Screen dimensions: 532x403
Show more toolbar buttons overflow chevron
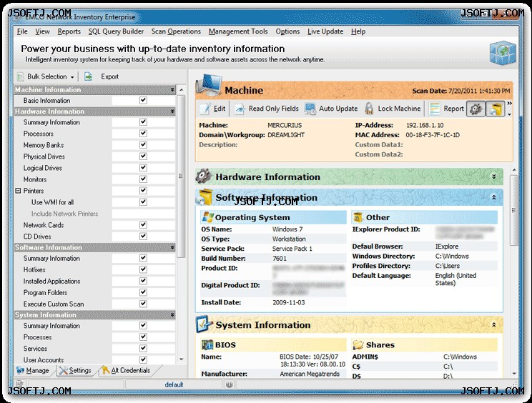point(509,104)
